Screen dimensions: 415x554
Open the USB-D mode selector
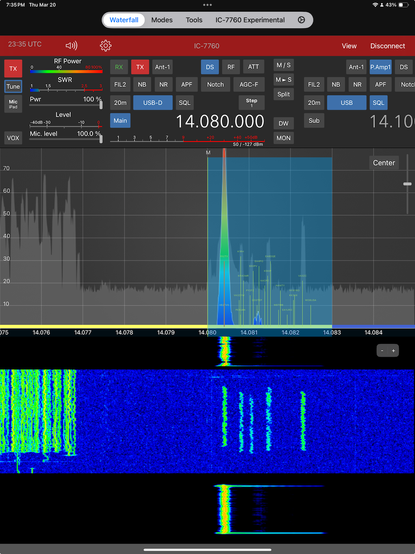tap(153, 103)
